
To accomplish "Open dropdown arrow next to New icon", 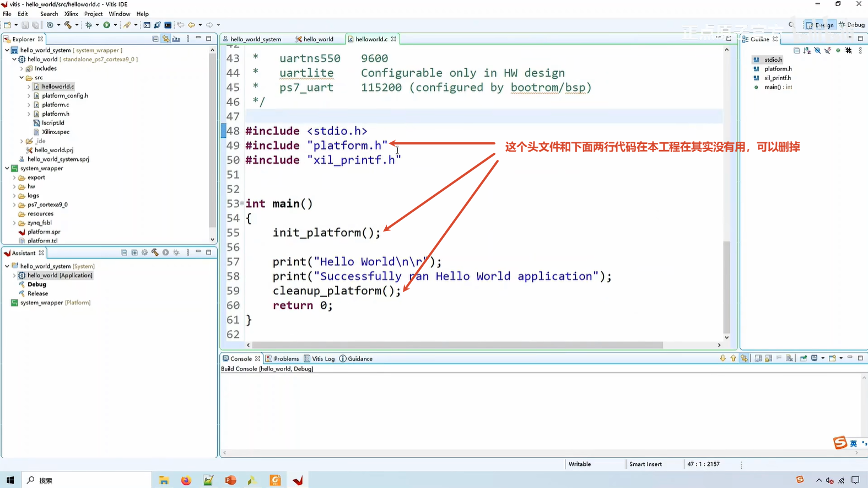I will coord(16,25).
